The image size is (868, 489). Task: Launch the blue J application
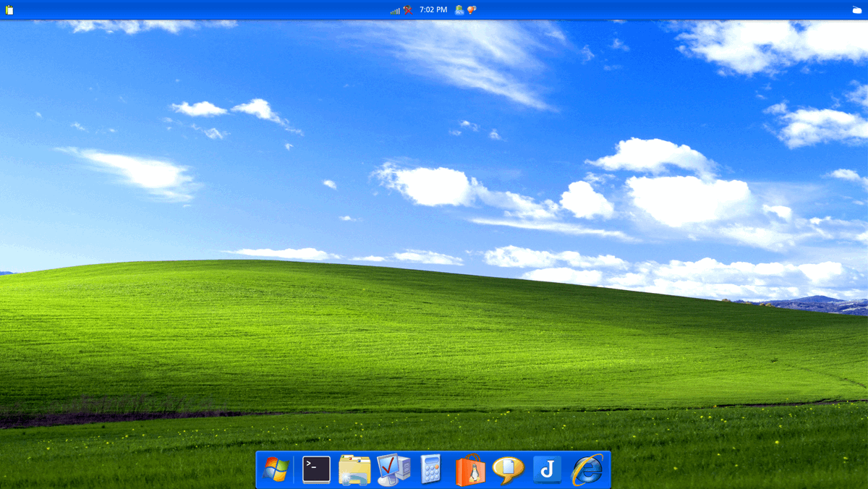tap(547, 470)
